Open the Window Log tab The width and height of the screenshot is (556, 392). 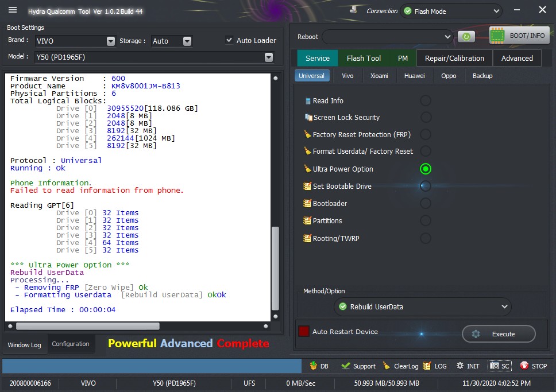click(x=25, y=344)
